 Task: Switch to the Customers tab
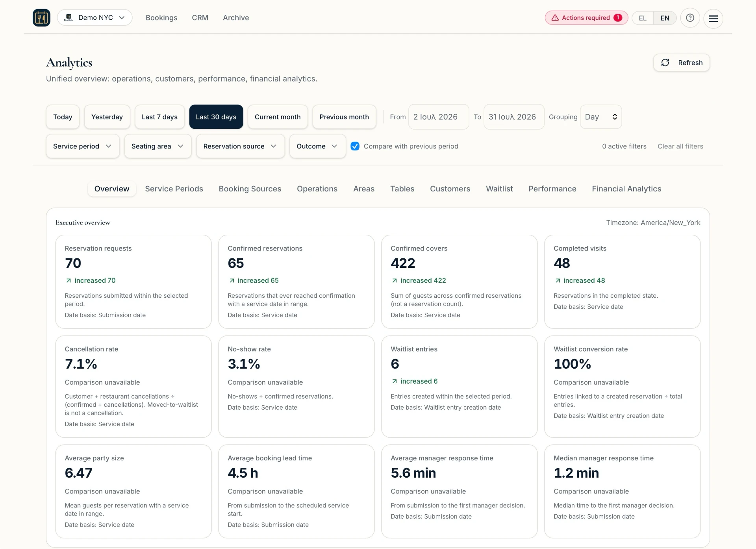450,189
